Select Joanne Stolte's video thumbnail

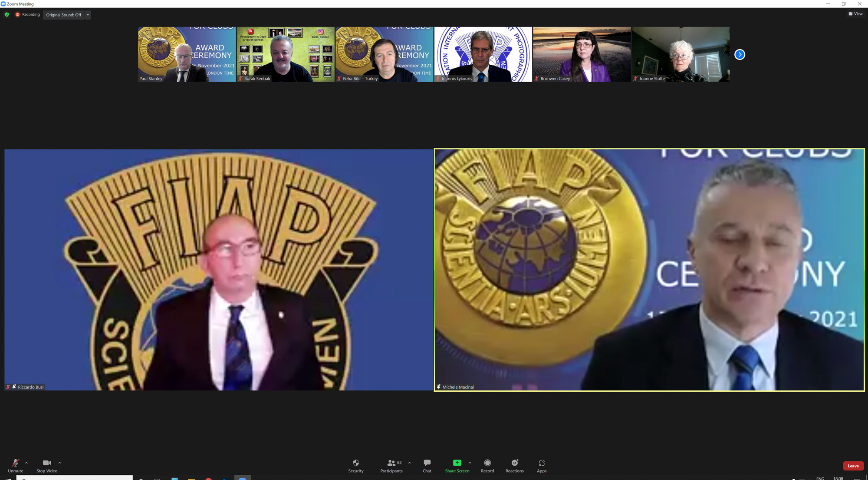[681, 54]
